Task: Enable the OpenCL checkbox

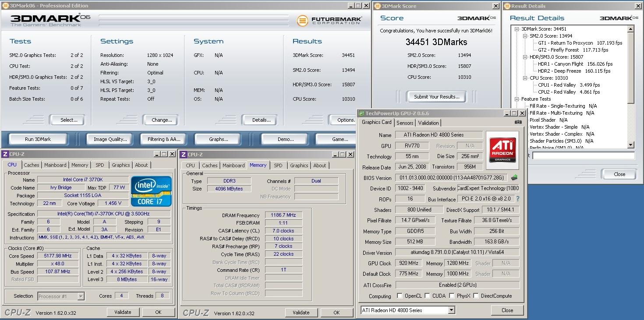Action: (x=399, y=296)
